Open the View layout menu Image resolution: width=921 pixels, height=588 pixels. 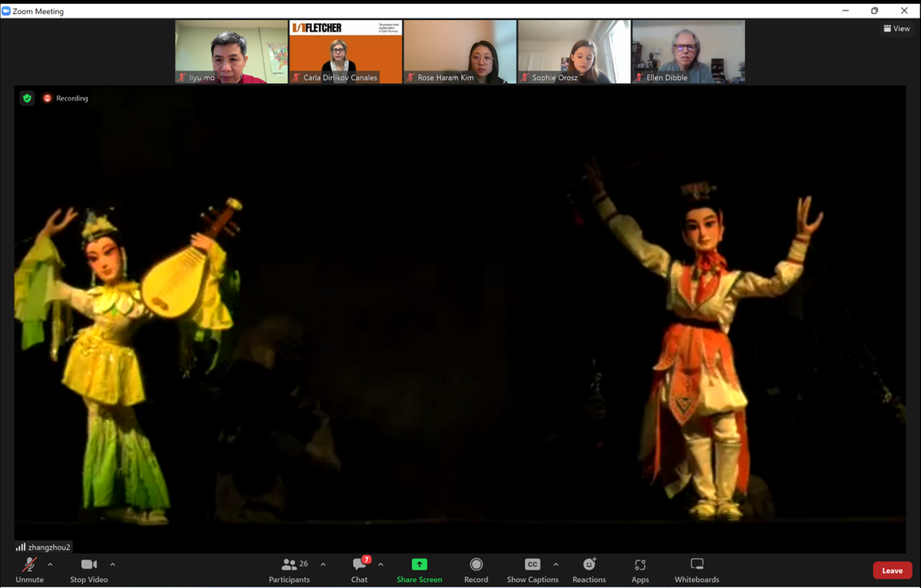click(x=897, y=28)
